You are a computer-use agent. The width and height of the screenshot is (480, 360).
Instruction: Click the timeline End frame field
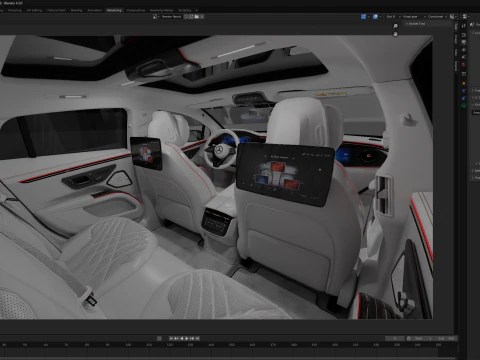pos(445,338)
